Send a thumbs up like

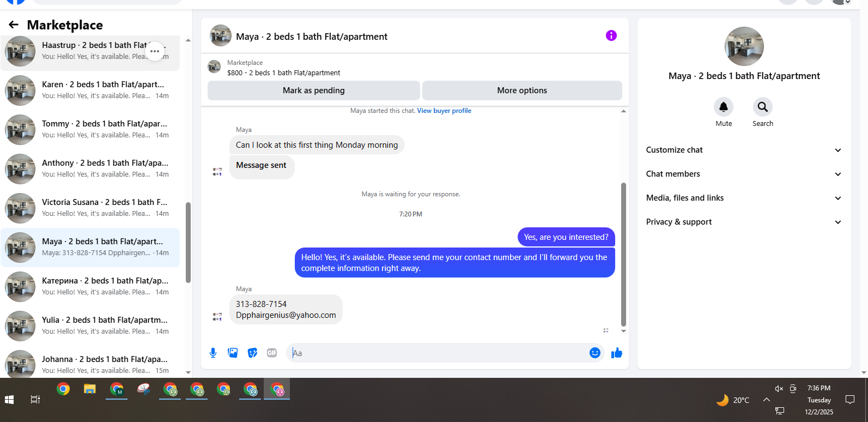click(617, 353)
